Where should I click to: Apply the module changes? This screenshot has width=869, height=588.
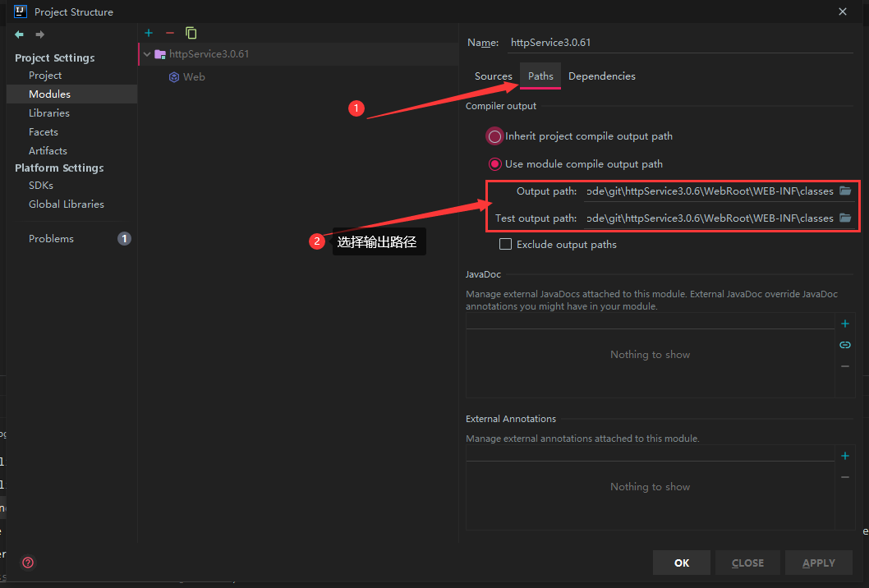pyautogui.click(x=818, y=563)
